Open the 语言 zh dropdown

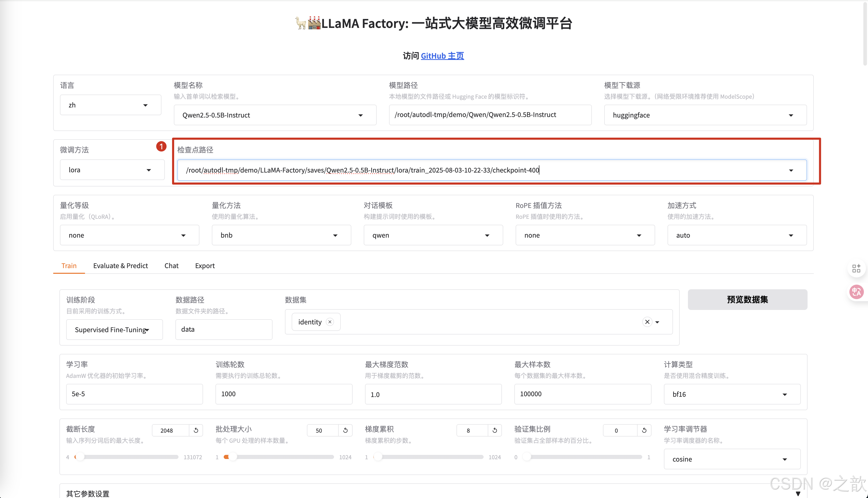point(111,105)
